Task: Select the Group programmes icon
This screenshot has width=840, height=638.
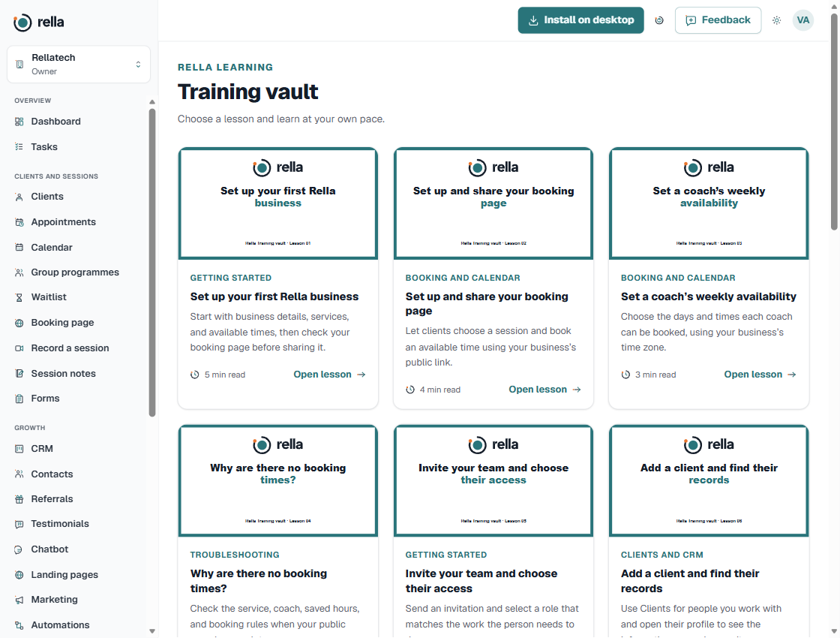Action: [19, 272]
